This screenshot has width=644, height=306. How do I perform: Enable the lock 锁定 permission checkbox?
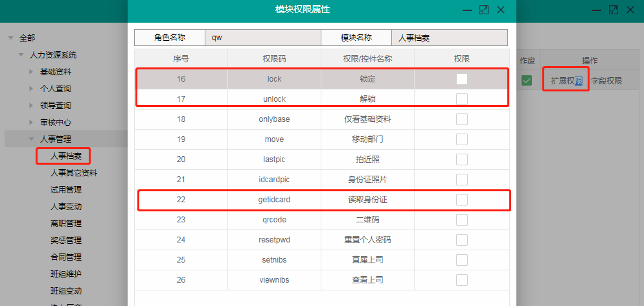[x=462, y=79]
